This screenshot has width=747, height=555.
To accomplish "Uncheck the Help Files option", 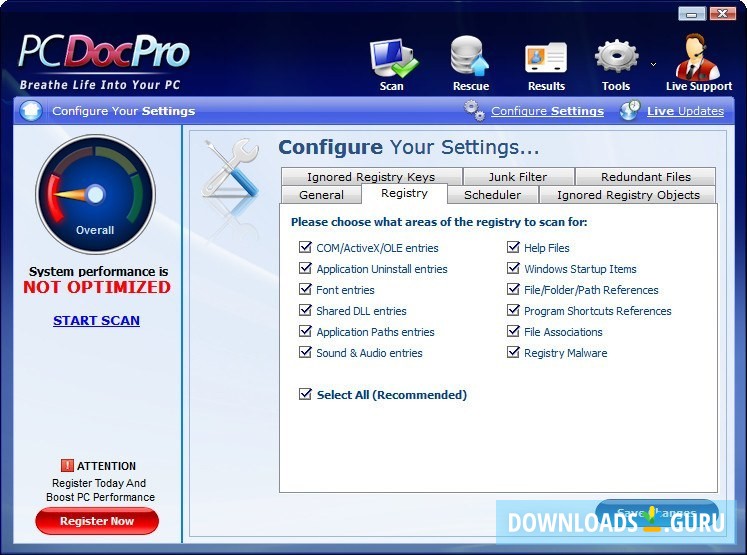I will (513, 247).
